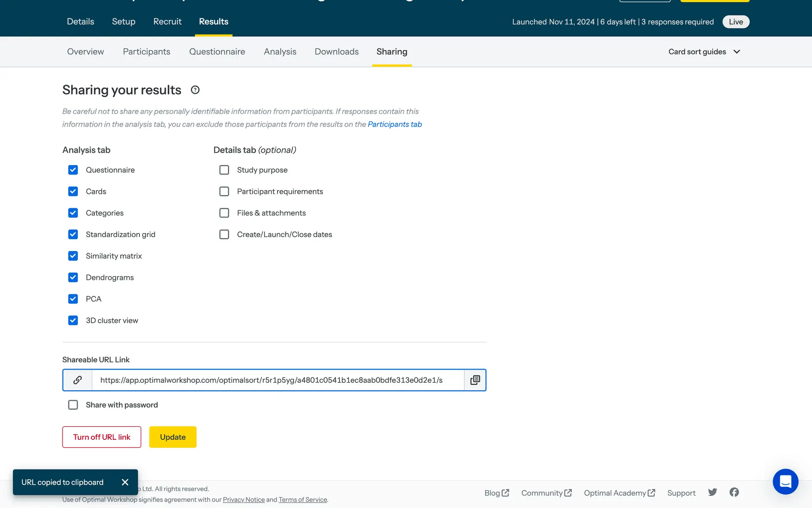Open the Facebook icon in the footer
The height and width of the screenshot is (508, 812).
[x=734, y=492]
